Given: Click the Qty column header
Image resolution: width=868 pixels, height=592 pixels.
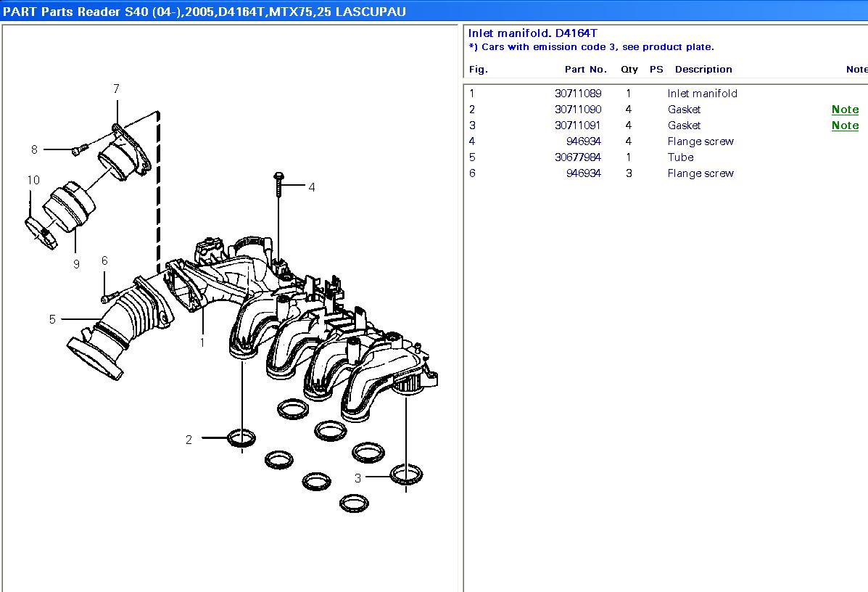Looking at the screenshot, I should click(x=629, y=69).
